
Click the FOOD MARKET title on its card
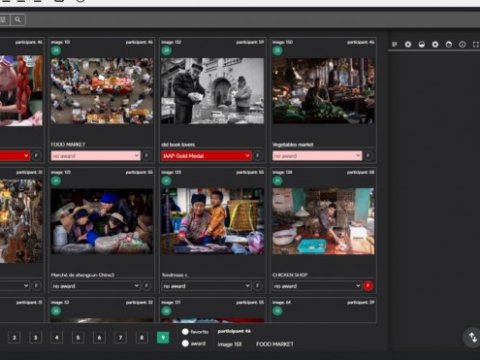68,144
